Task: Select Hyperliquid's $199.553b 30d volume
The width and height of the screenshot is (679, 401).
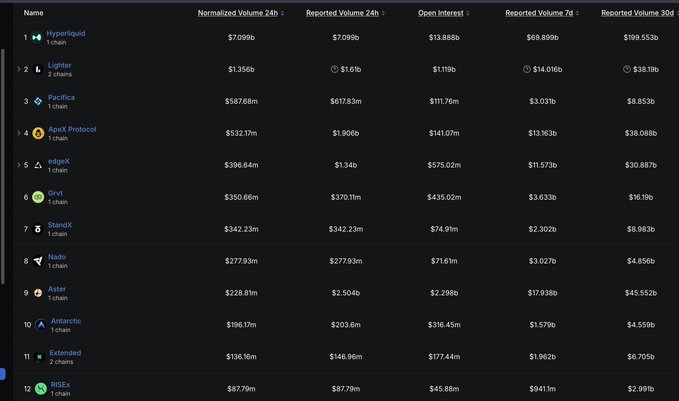Action: point(640,38)
